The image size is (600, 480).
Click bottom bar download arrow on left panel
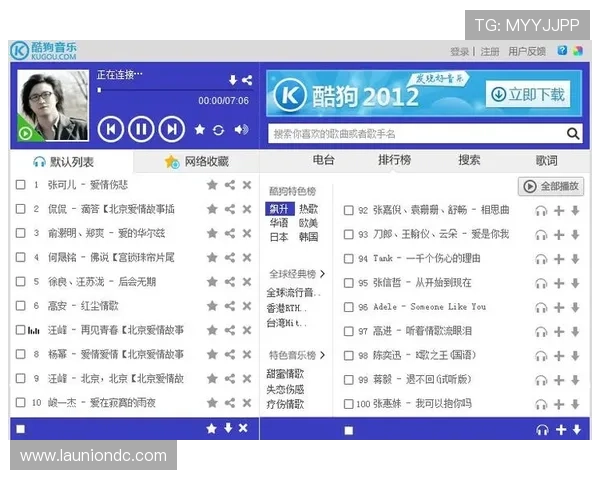pyautogui.click(x=228, y=428)
